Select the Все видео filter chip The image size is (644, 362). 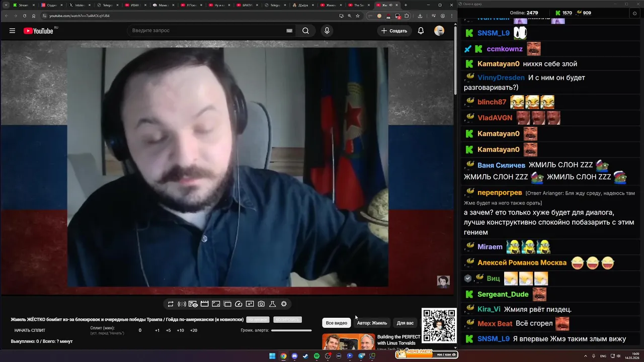[x=337, y=323]
